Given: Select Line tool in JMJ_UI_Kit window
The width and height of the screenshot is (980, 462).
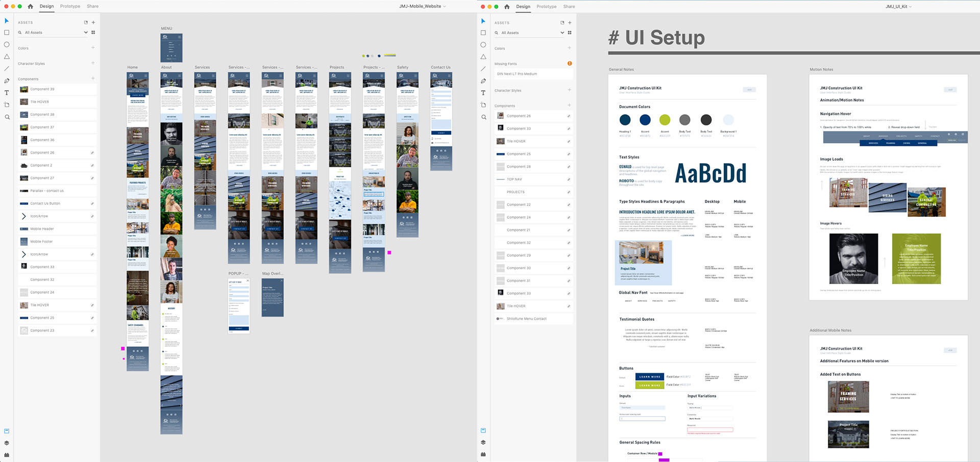Looking at the screenshot, I should (x=483, y=69).
